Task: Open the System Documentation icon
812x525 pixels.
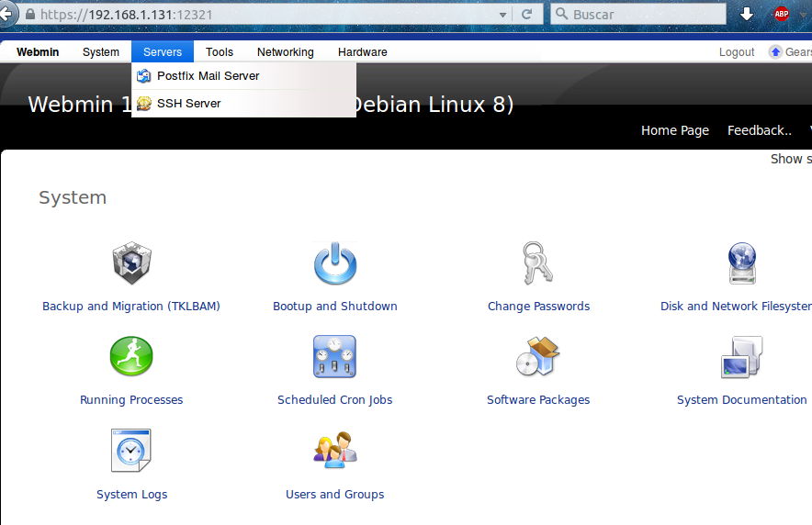Action: pos(741,357)
